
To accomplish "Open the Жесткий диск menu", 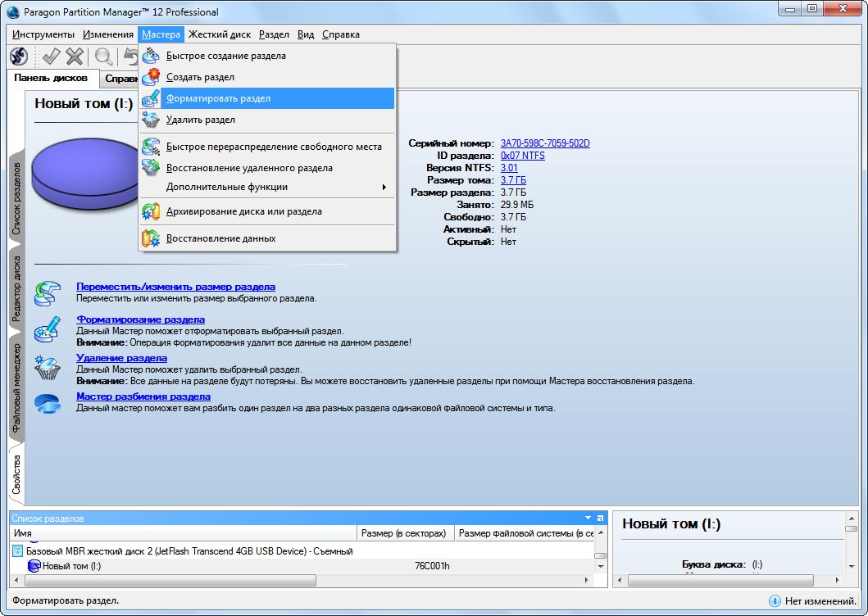I will click(219, 34).
